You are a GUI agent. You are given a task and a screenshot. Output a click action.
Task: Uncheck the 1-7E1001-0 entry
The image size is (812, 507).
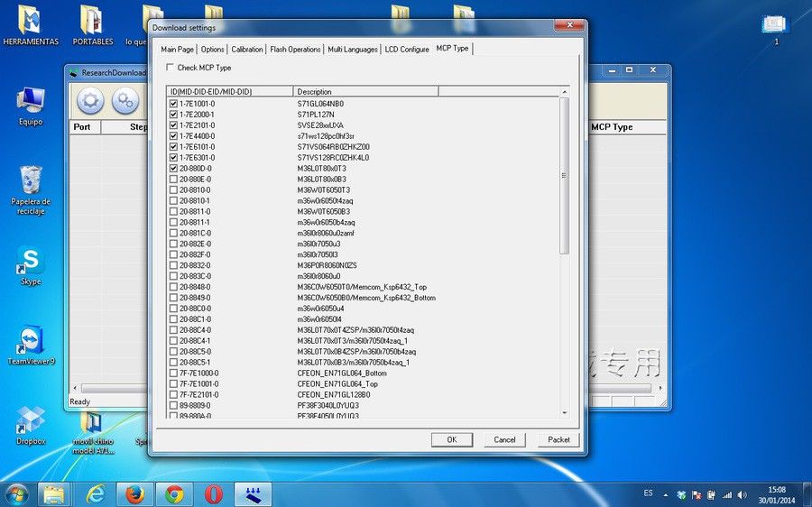coord(173,104)
